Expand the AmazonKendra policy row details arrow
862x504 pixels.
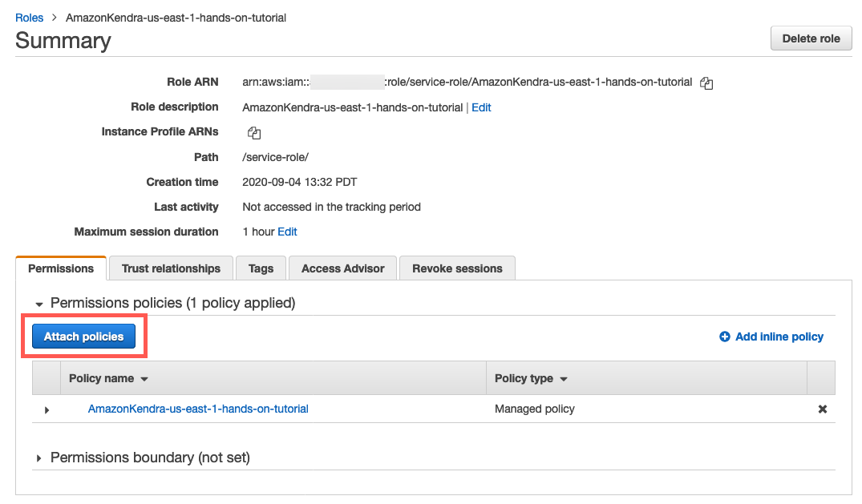coord(47,409)
